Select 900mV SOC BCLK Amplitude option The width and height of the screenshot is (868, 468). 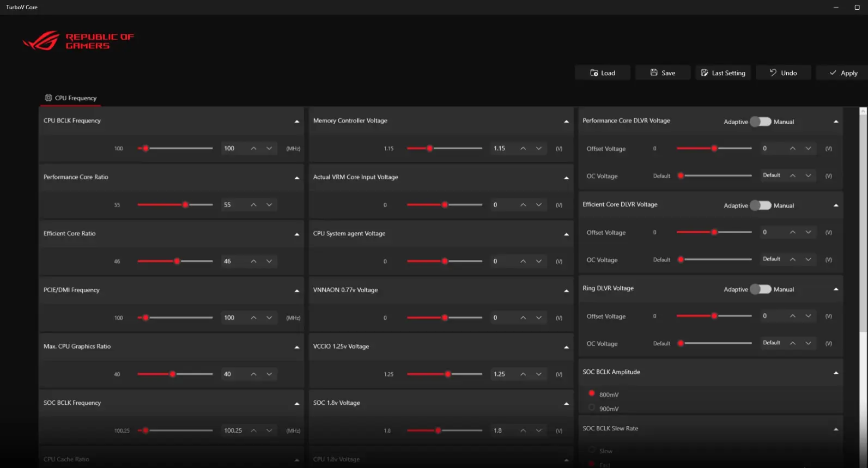click(x=592, y=408)
